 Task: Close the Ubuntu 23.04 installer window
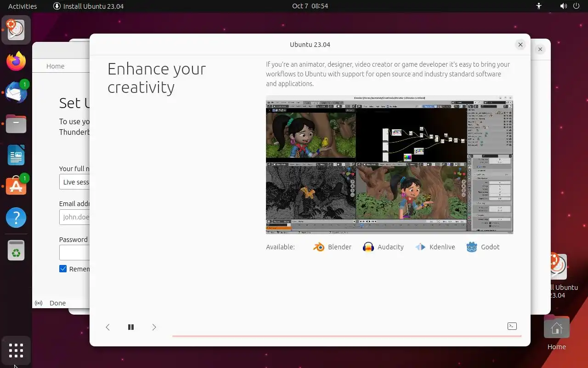[520, 45]
